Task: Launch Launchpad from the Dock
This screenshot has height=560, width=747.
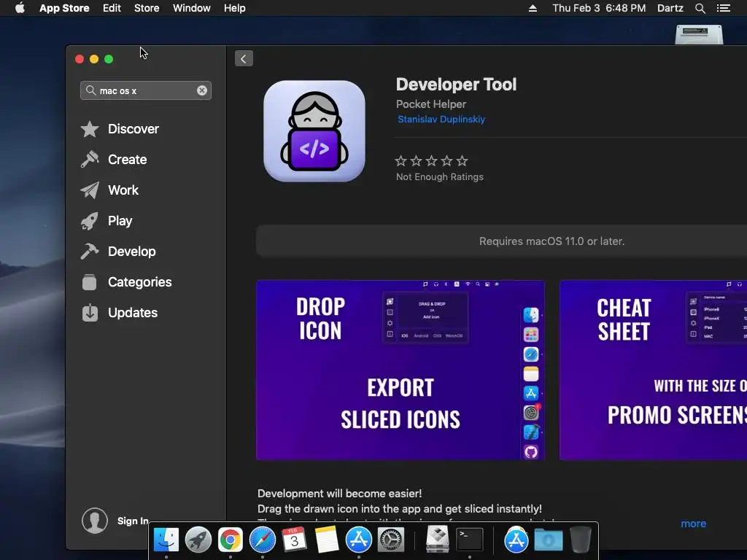Action: (x=198, y=540)
